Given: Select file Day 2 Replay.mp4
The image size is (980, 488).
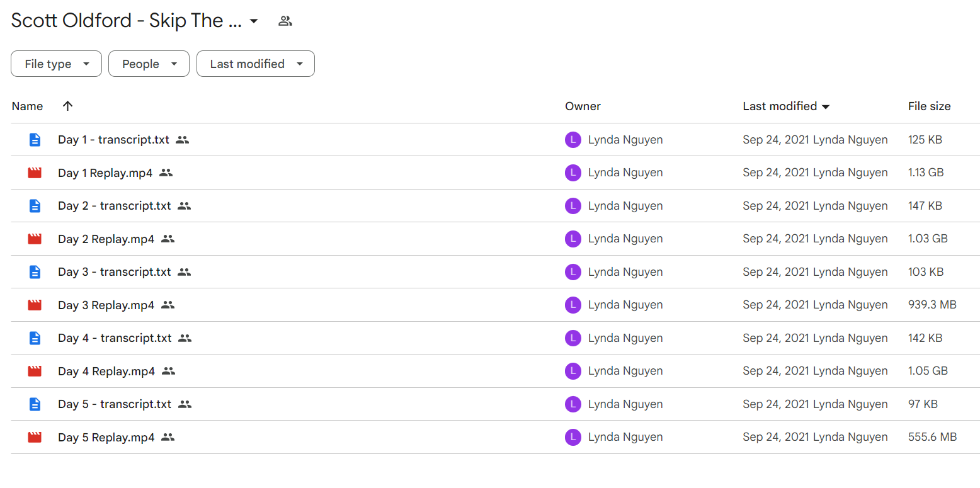Looking at the screenshot, I should click(x=106, y=239).
